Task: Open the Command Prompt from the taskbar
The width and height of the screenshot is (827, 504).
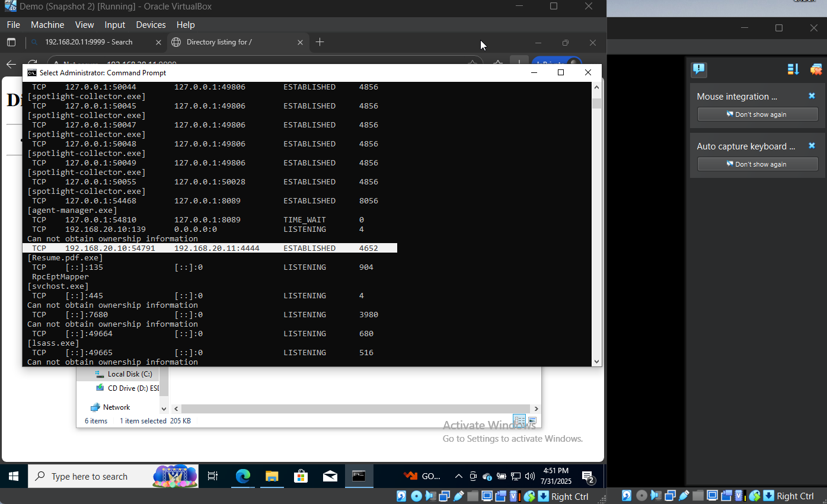Action: pyautogui.click(x=359, y=476)
